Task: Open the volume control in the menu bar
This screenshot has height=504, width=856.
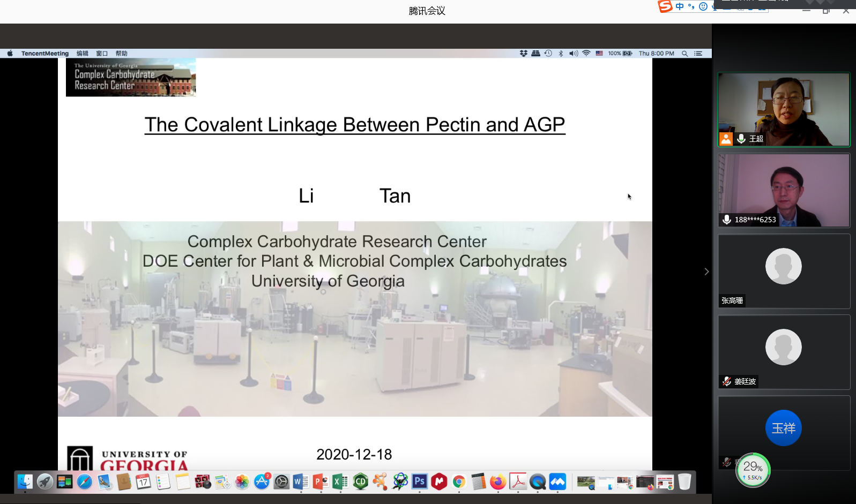Action: (574, 54)
